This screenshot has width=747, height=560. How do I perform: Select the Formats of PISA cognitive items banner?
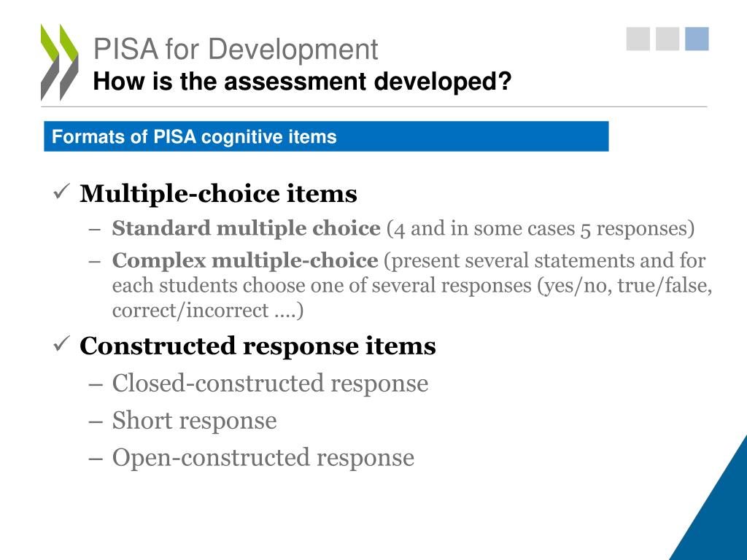click(x=326, y=136)
